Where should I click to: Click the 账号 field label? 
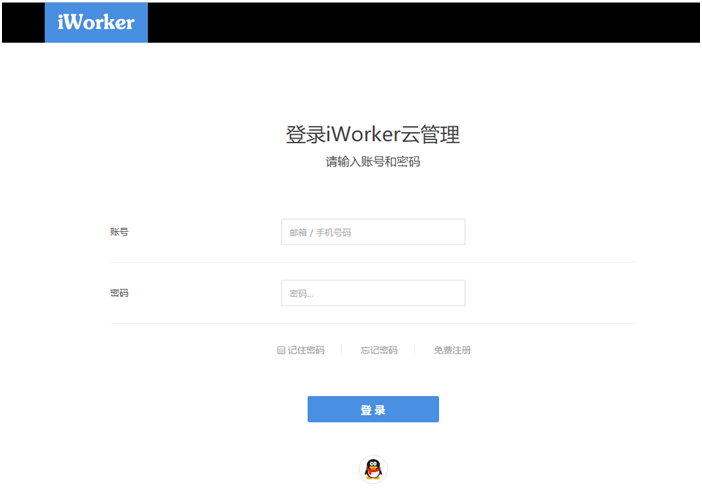[119, 232]
